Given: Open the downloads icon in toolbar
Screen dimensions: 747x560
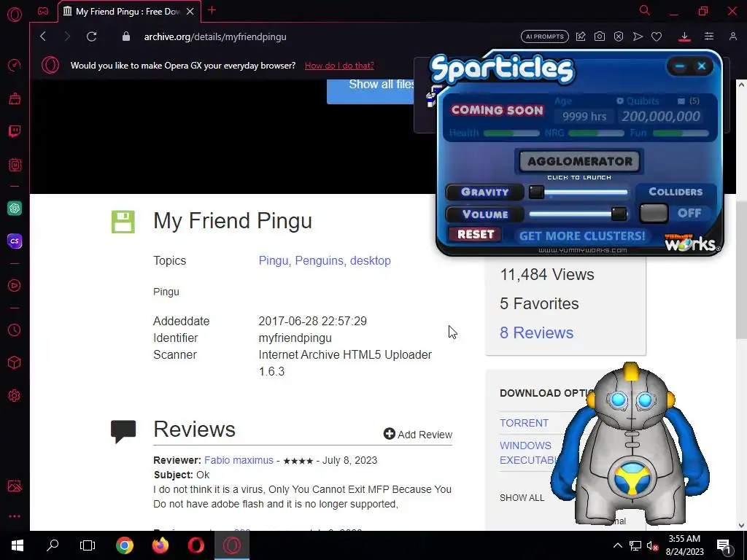Looking at the screenshot, I should (684, 36).
